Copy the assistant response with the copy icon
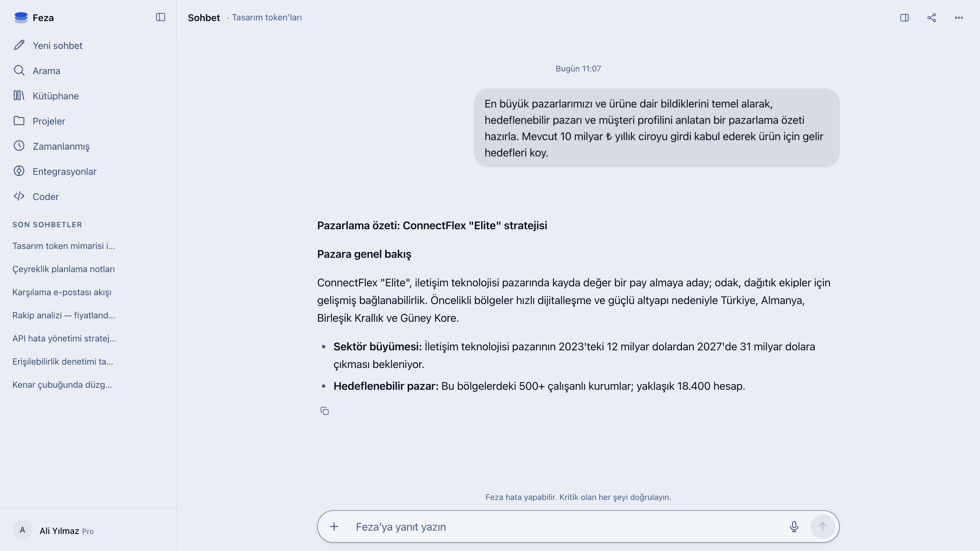The width and height of the screenshot is (980, 551). click(325, 411)
